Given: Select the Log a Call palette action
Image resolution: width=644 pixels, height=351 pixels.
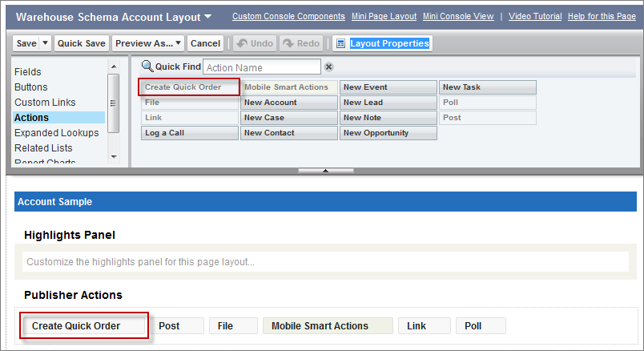Looking at the screenshot, I should coord(189,133).
